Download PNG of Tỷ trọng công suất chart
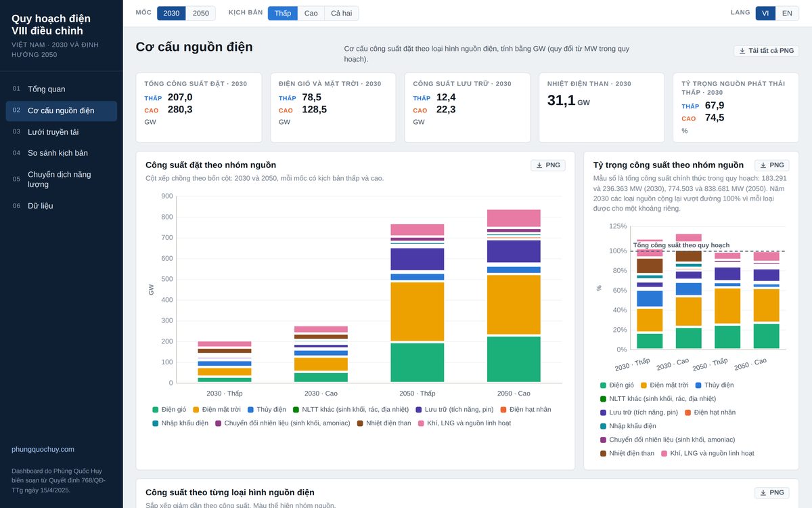 [772, 165]
